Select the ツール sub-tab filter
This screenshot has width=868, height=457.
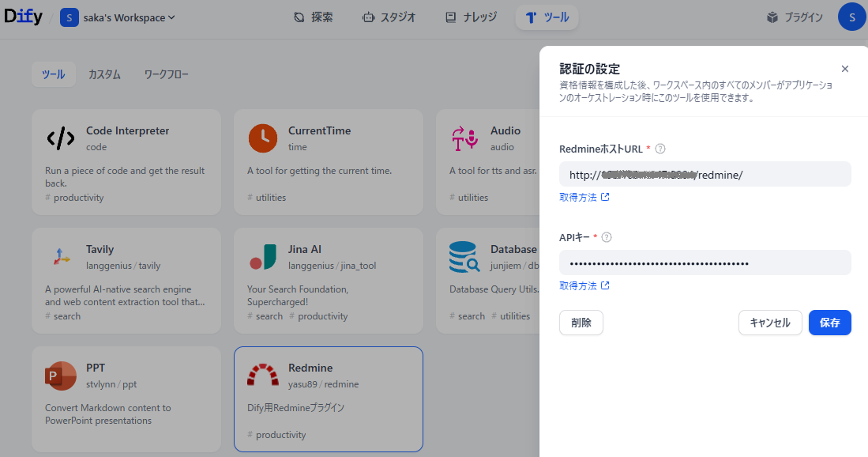tap(54, 74)
